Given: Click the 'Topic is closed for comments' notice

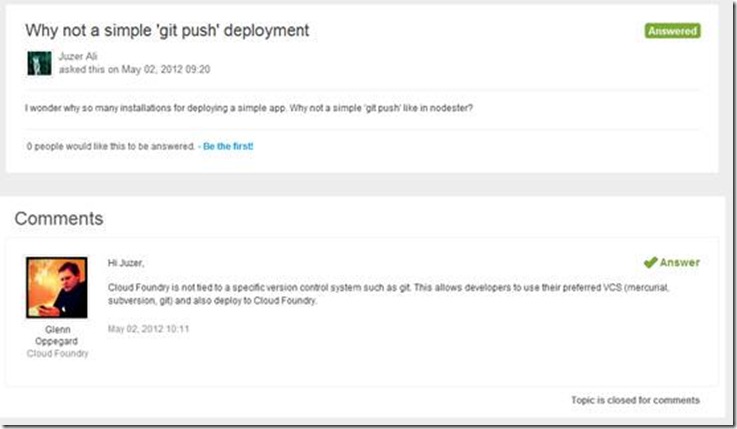Looking at the screenshot, I should [x=635, y=400].
